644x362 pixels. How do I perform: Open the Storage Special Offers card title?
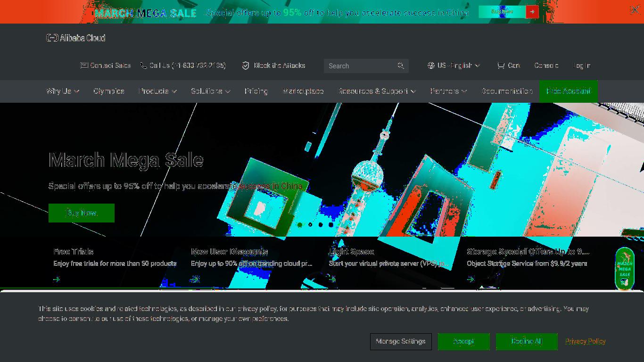(528, 252)
